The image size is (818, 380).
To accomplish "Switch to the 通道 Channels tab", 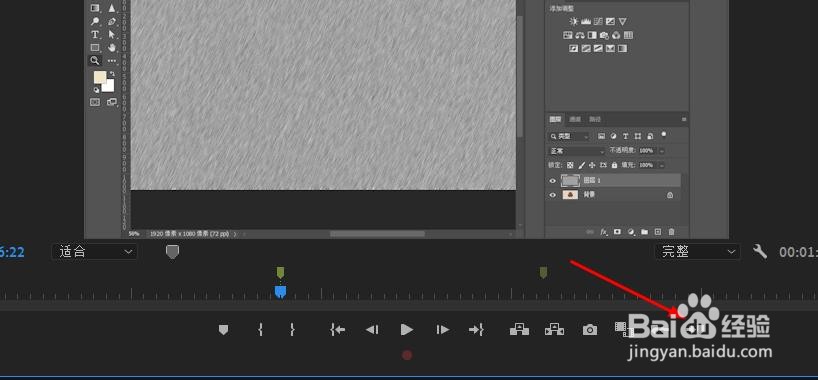I will (x=574, y=119).
